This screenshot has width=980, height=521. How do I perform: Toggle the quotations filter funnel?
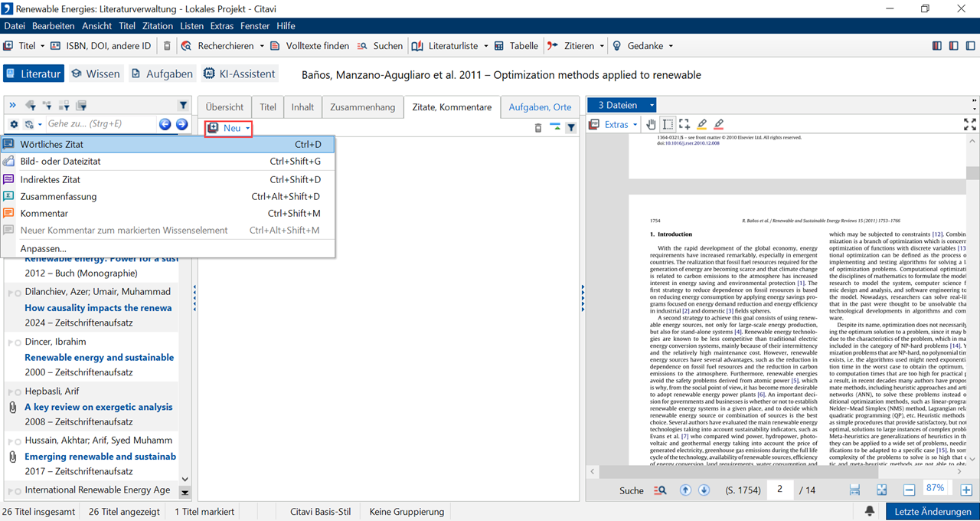point(571,128)
